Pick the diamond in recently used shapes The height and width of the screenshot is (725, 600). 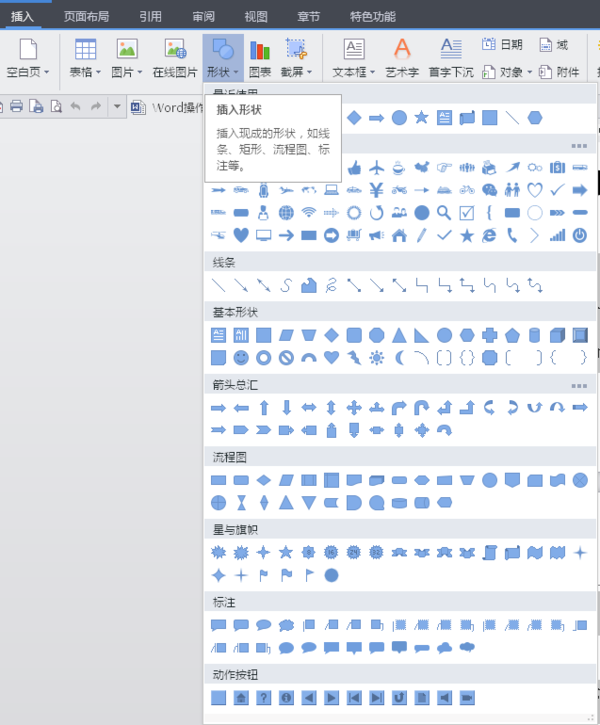(x=354, y=117)
